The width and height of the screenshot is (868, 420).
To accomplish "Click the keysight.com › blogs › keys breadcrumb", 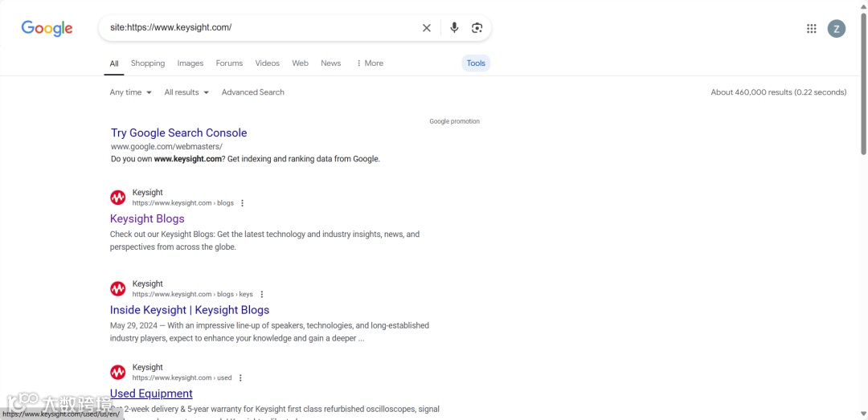I will coord(193,295).
